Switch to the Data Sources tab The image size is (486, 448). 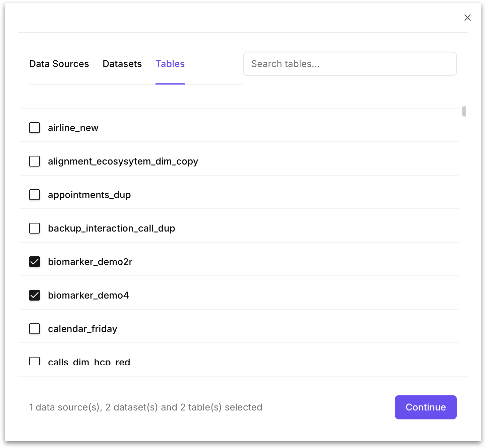tap(59, 64)
